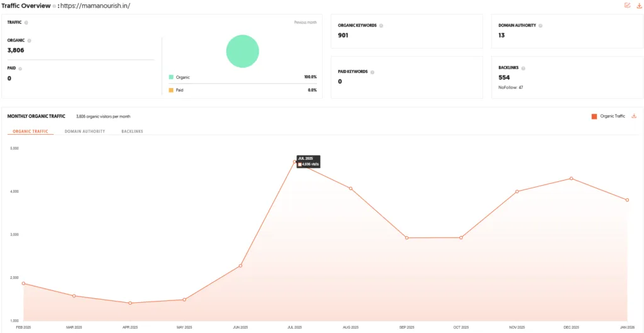The width and height of the screenshot is (644, 333).
Task: Click the organic keywords count 901
Action: [343, 35]
